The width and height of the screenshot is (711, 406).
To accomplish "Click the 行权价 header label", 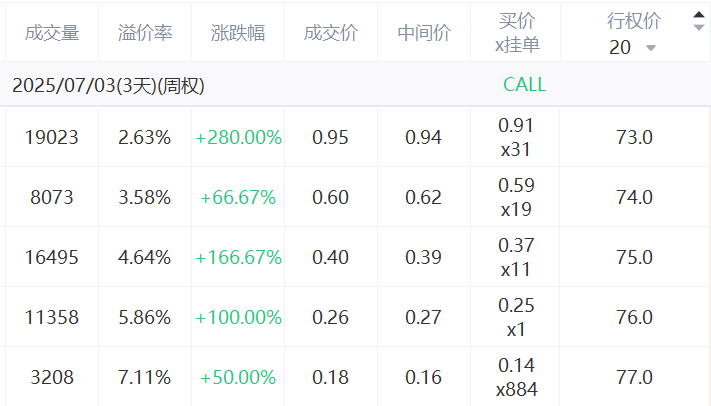I will tap(634, 21).
